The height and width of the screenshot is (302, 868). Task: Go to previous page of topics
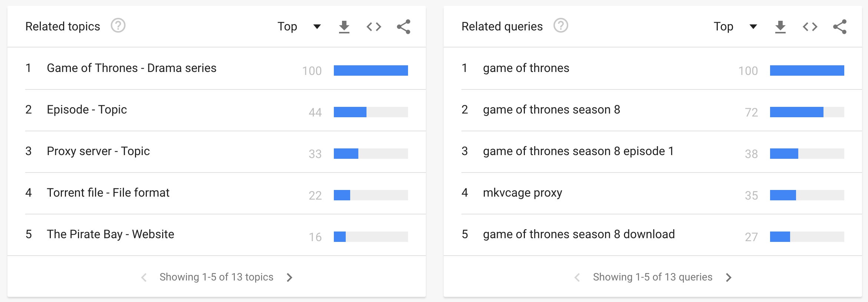pos(144,277)
